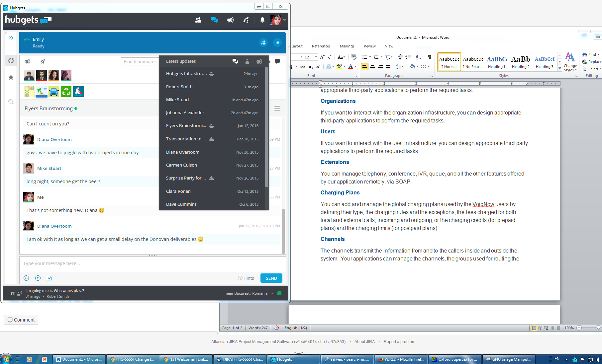602x364 pixels.
Task: Select the blue car topic thumbnail
Action: coord(54,92)
